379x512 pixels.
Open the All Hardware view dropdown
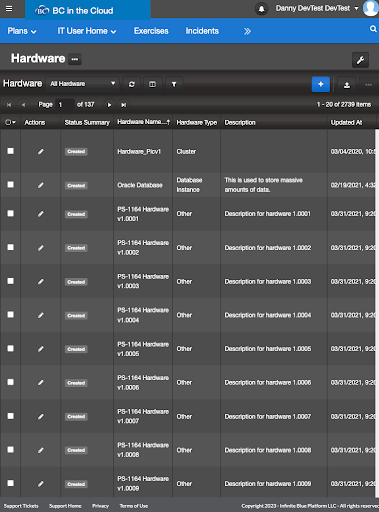coord(82,84)
